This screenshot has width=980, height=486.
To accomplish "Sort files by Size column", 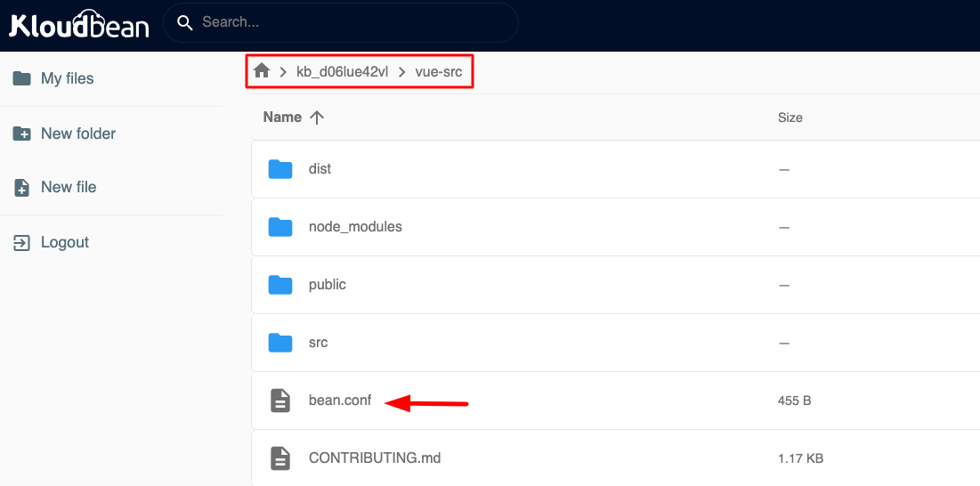I will [790, 117].
